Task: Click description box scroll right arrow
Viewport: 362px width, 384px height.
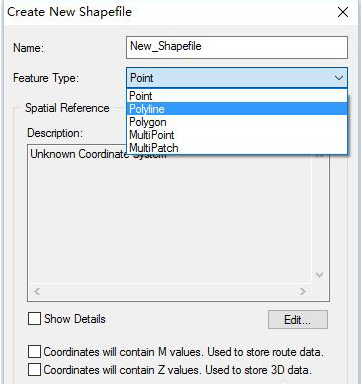Action: pyautogui.click(x=303, y=291)
